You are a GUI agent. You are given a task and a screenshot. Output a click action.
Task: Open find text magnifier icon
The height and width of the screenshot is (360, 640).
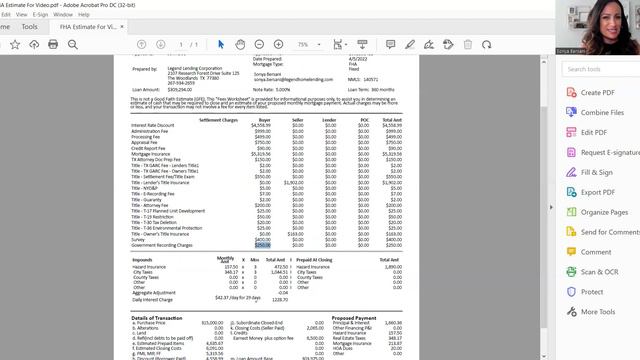point(73,44)
